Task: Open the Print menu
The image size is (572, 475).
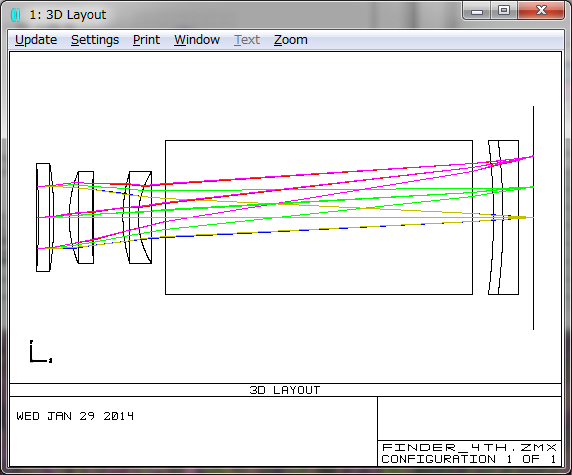Action: [146, 40]
